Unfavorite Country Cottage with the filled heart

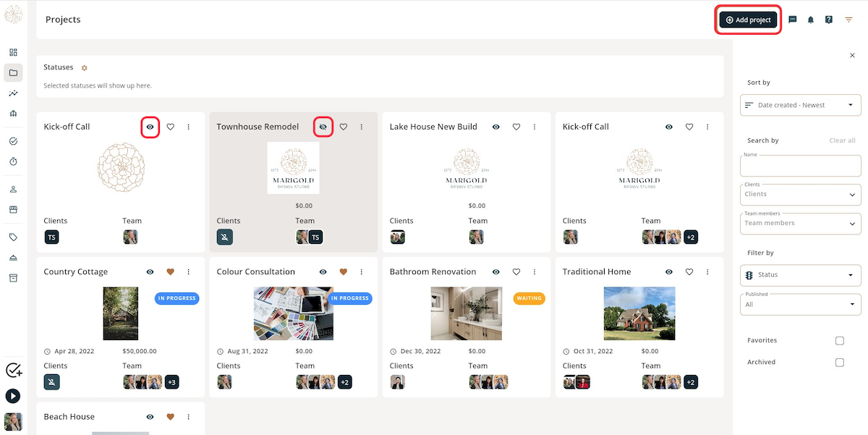[171, 272]
